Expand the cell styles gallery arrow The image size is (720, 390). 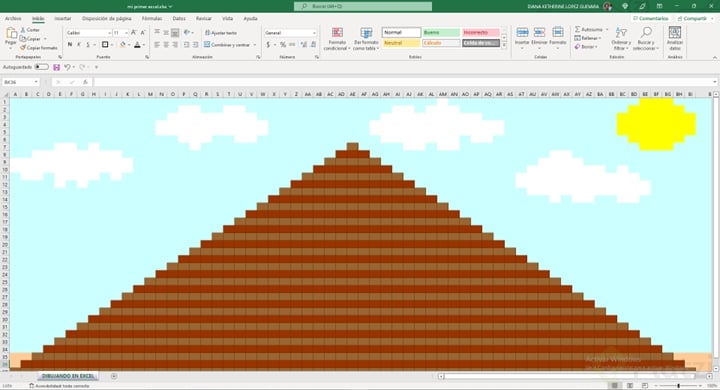(504, 45)
